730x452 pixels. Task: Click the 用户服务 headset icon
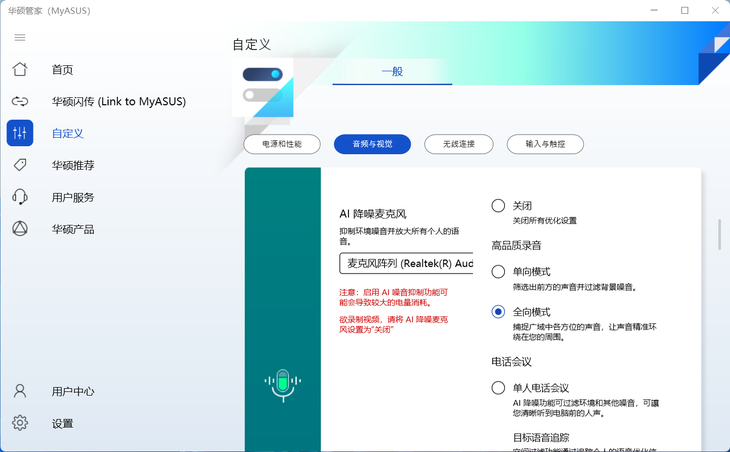[20, 197]
